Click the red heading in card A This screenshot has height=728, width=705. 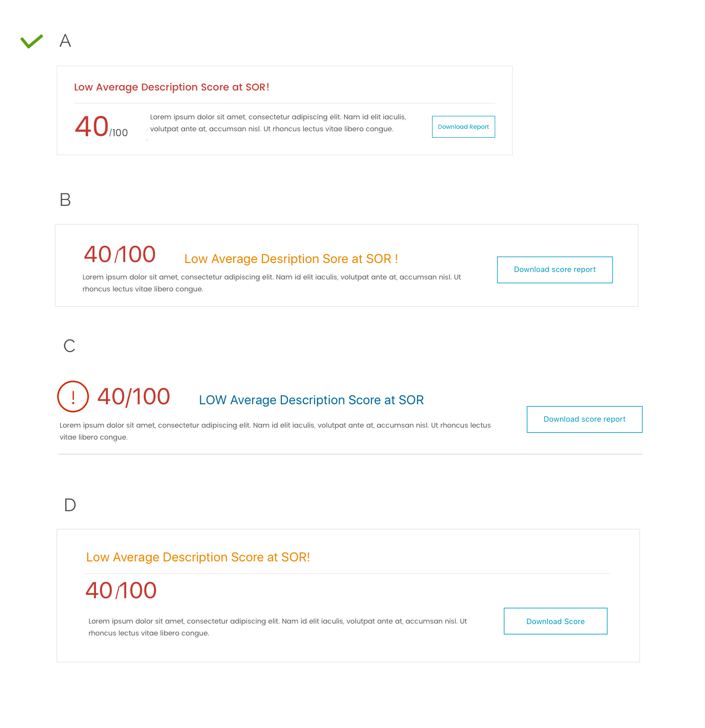(x=172, y=87)
